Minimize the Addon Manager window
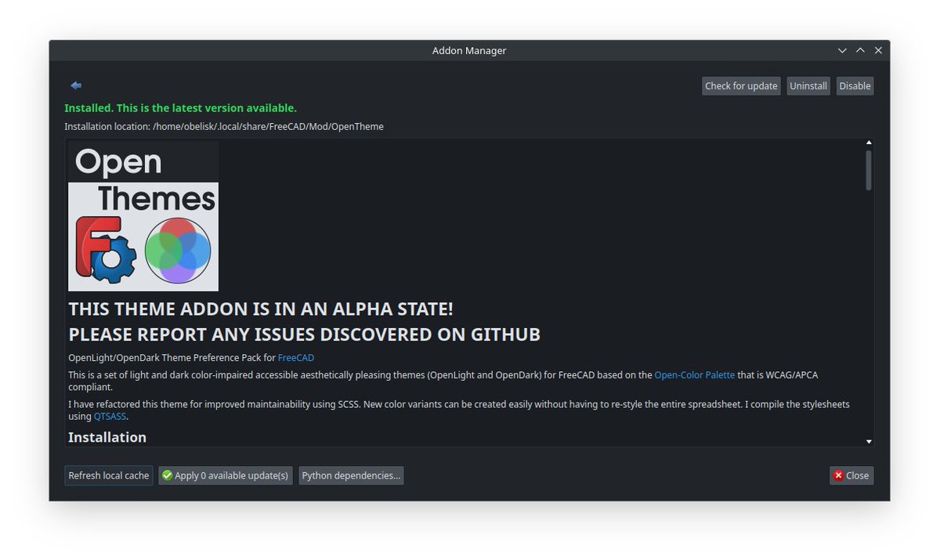Viewport: 940px width, 560px height. point(842,50)
